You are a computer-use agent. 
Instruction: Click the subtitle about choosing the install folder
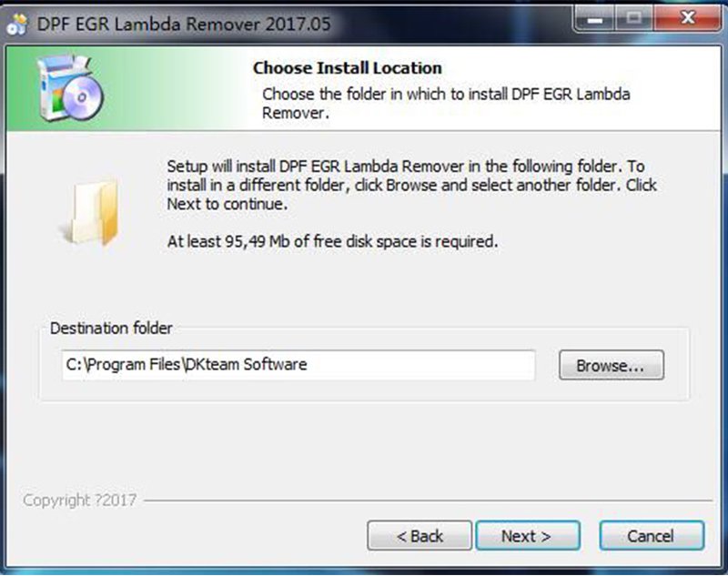click(446, 103)
